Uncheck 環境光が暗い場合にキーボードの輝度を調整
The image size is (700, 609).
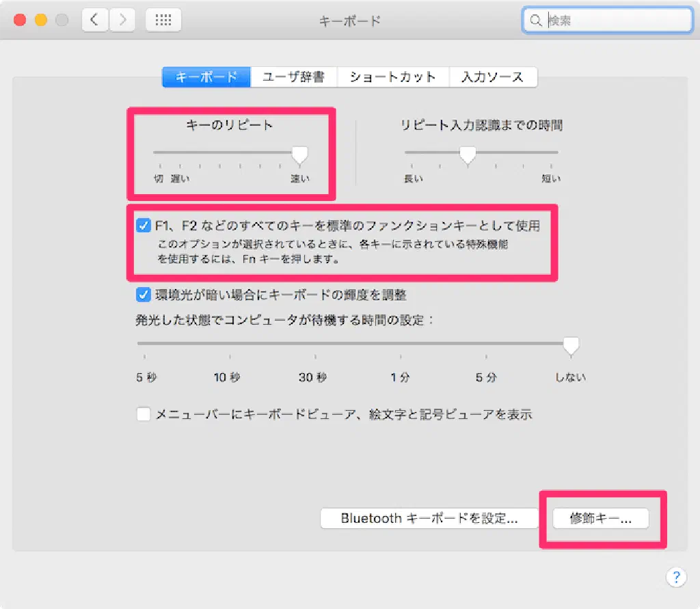[143, 295]
